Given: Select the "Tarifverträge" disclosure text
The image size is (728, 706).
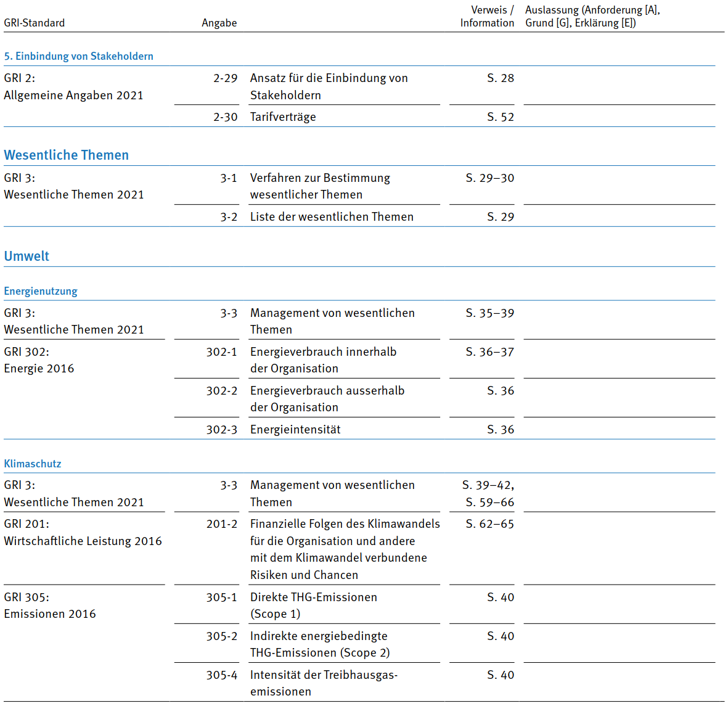Looking at the screenshot, I should coord(283,117).
